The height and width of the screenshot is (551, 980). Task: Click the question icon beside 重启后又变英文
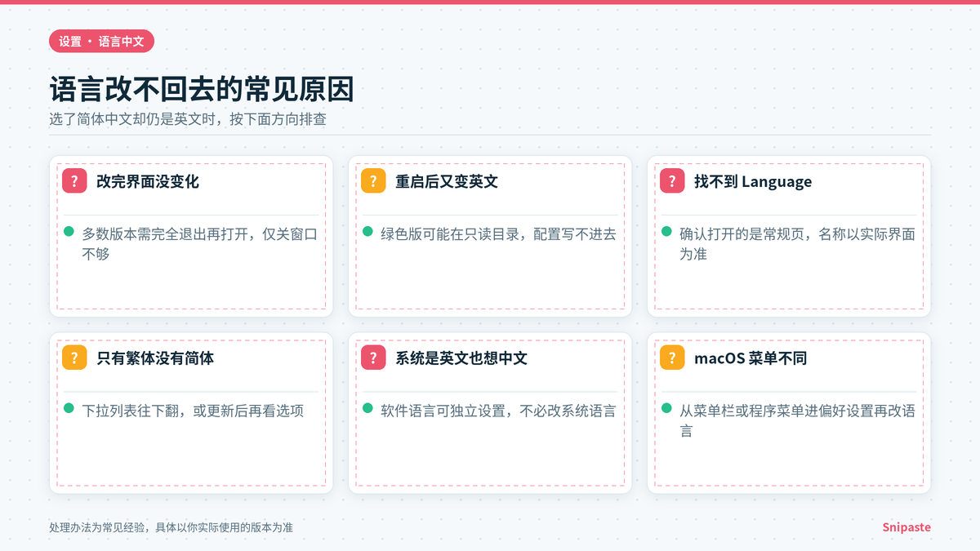pyautogui.click(x=373, y=181)
